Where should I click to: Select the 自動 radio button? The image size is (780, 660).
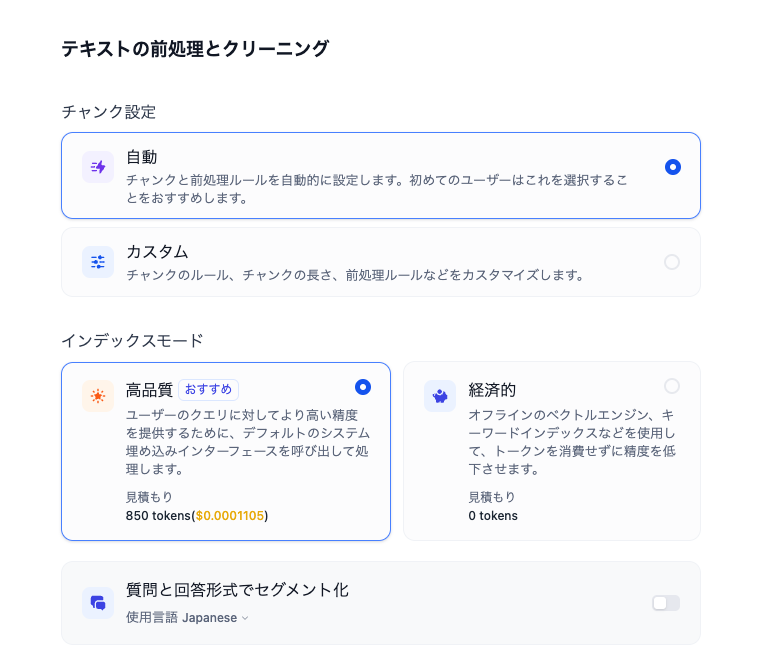(x=673, y=167)
